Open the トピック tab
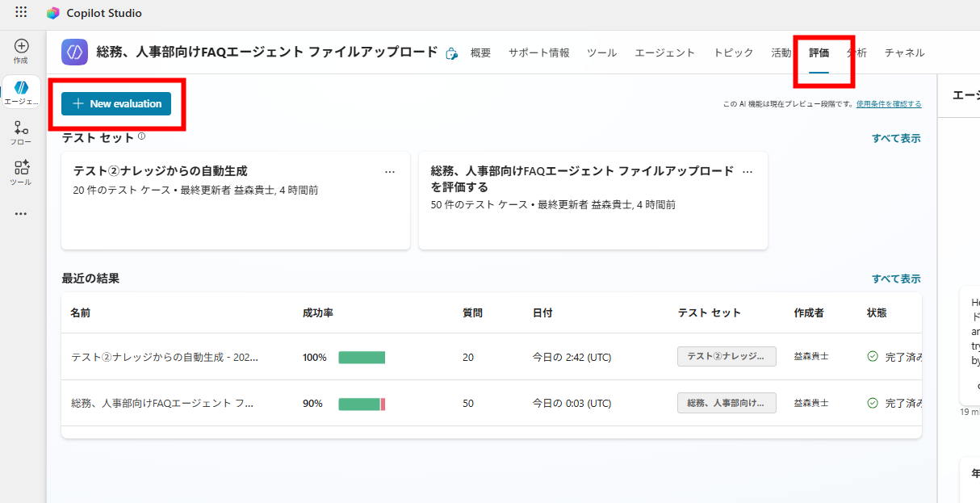The image size is (980, 503). 733,52
